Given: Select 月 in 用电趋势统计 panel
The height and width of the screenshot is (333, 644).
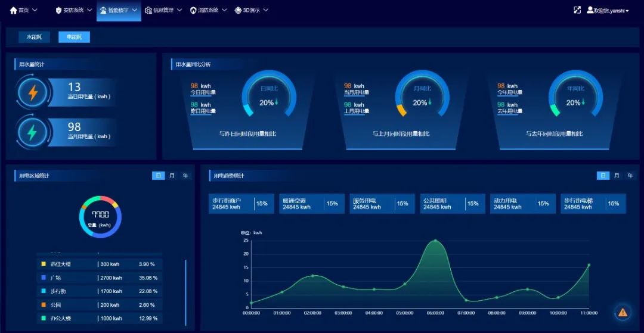Looking at the screenshot, I should [x=617, y=176].
